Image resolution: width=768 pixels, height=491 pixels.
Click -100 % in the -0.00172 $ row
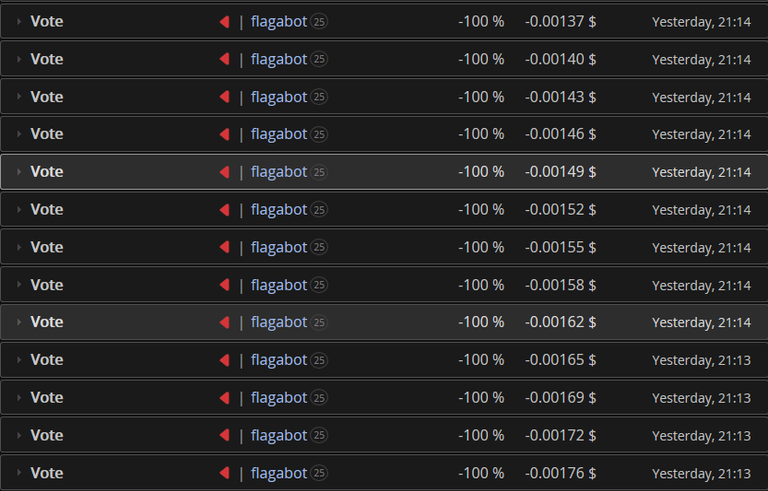pyautogui.click(x=481, y=435)
